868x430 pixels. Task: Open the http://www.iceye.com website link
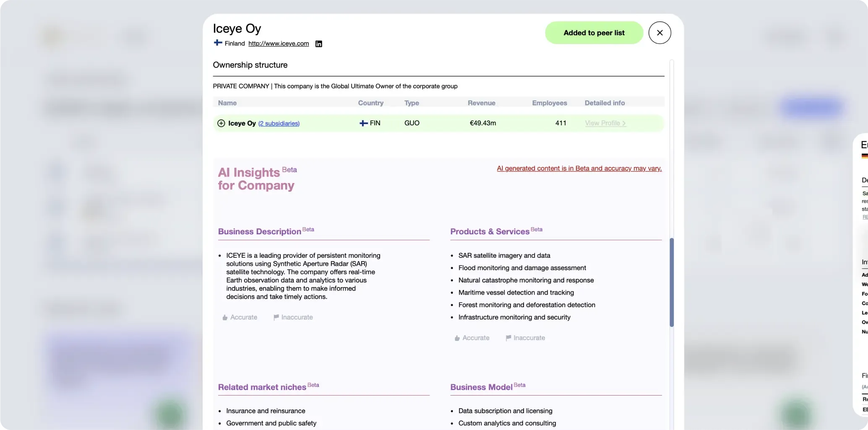tap(278, 43)
